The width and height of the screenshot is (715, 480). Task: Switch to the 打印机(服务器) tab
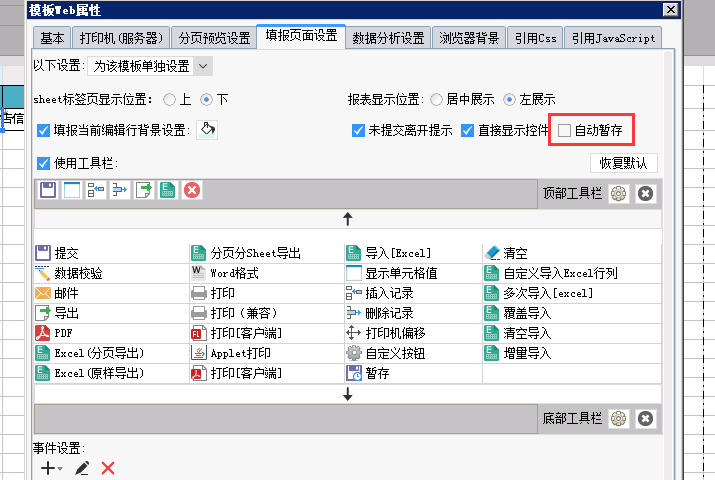pos(121,38)
